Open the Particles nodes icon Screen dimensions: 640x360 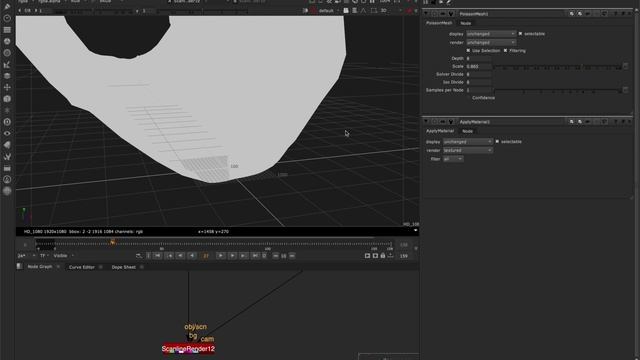click(7, 110)
